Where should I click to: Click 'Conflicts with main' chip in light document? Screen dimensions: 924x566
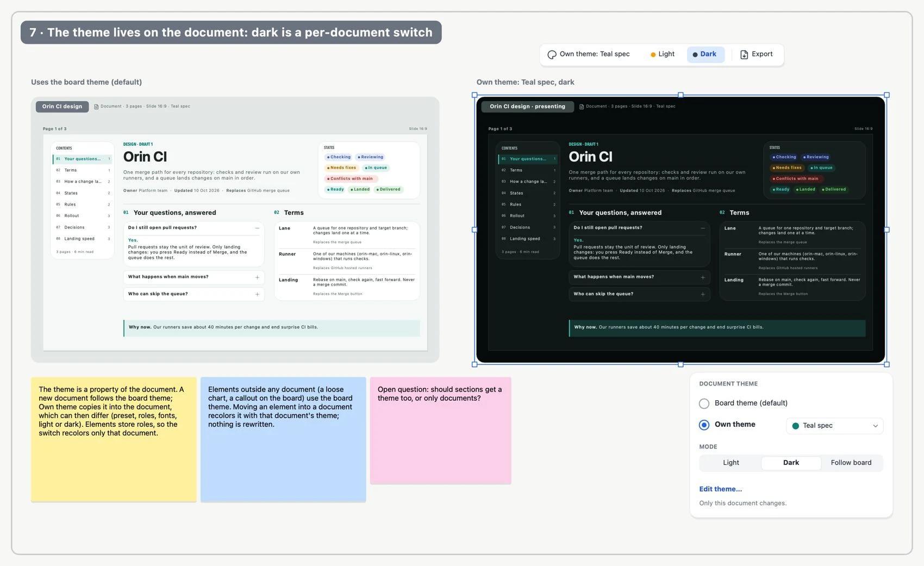[x=350, y=179]
